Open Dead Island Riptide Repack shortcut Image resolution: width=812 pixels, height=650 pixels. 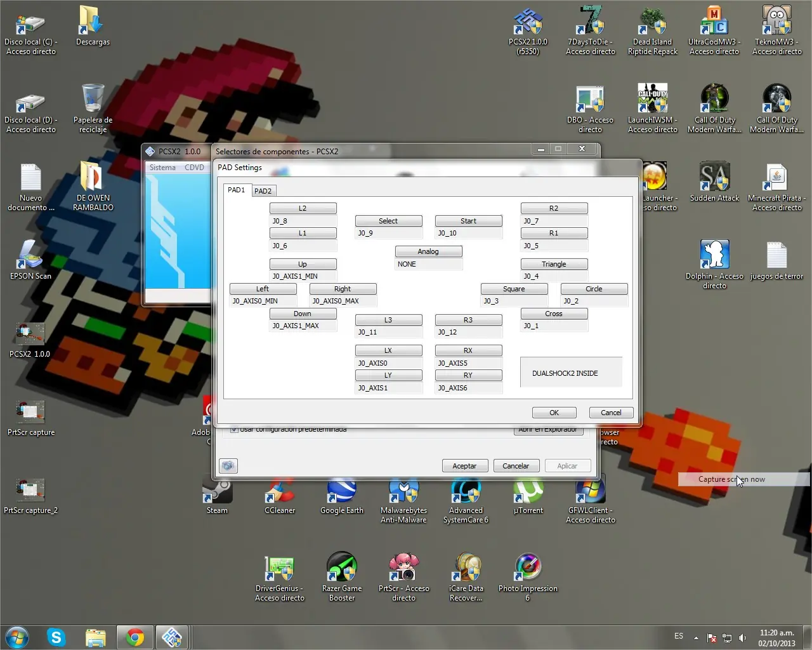tap(653, 30)
